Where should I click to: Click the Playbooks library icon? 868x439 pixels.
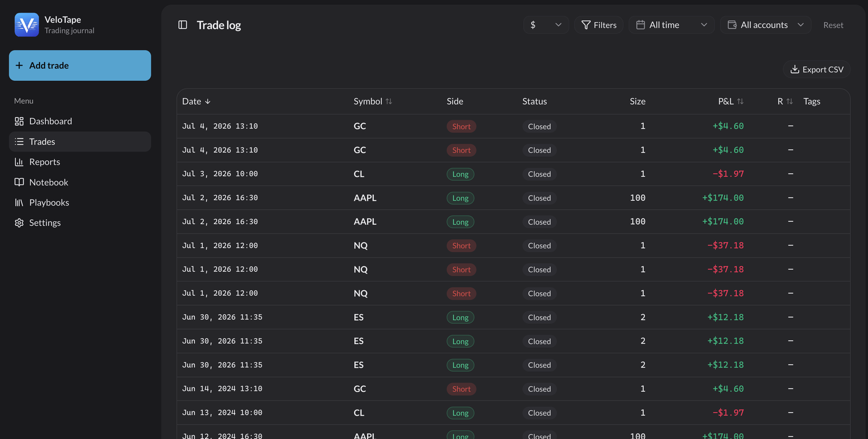tap(19, 202)
